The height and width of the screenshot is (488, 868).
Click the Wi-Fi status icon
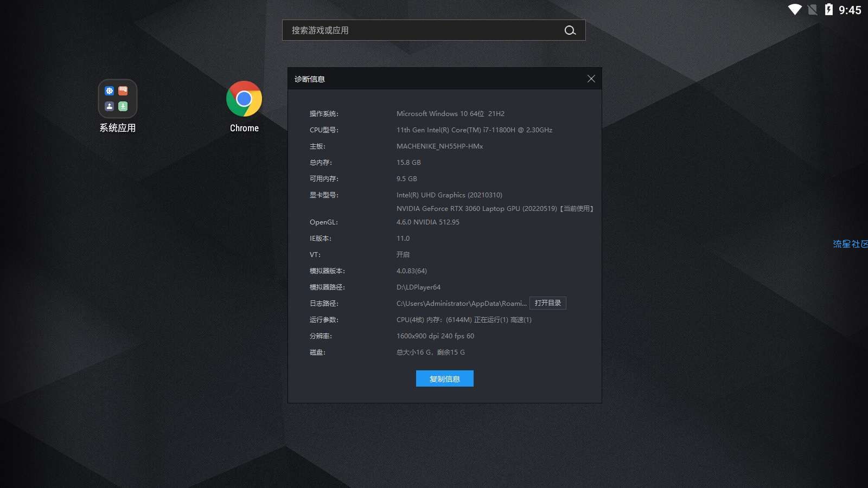(795, 10)
